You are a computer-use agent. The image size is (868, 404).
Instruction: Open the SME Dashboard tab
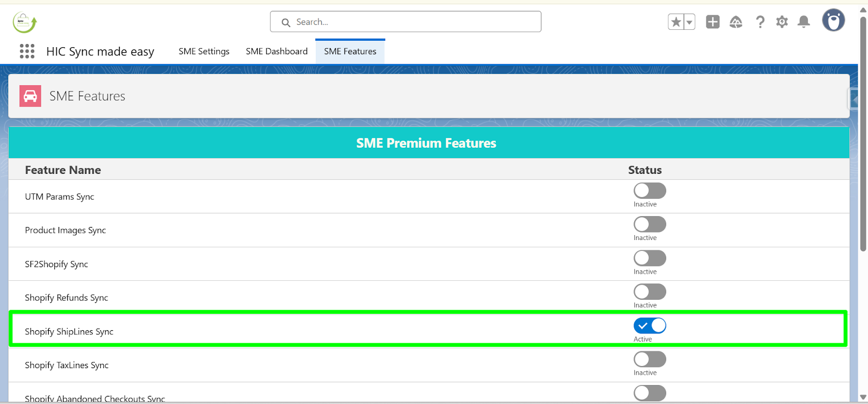pos(277,52)
